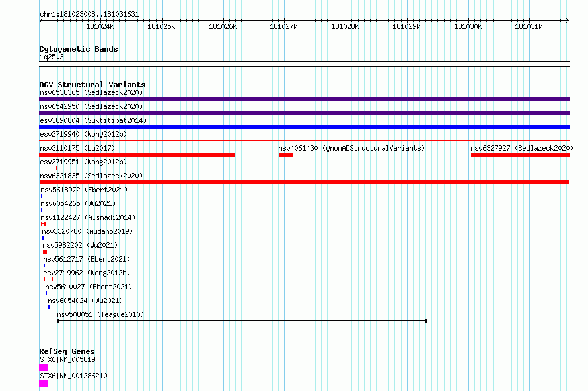Click the 181024k ruler position
The width and height of the screenshot is (588, 391).
100,26
